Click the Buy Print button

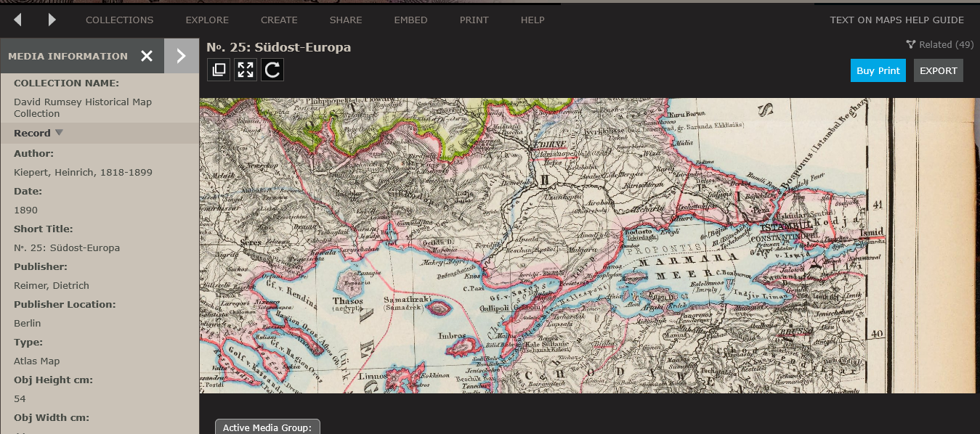click(878, 70)
